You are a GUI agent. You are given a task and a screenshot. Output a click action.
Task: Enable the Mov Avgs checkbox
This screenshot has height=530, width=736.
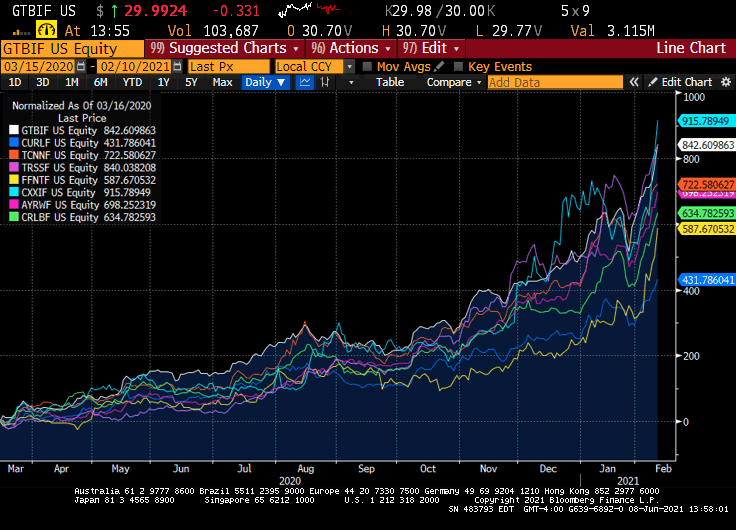click(367, 66)
